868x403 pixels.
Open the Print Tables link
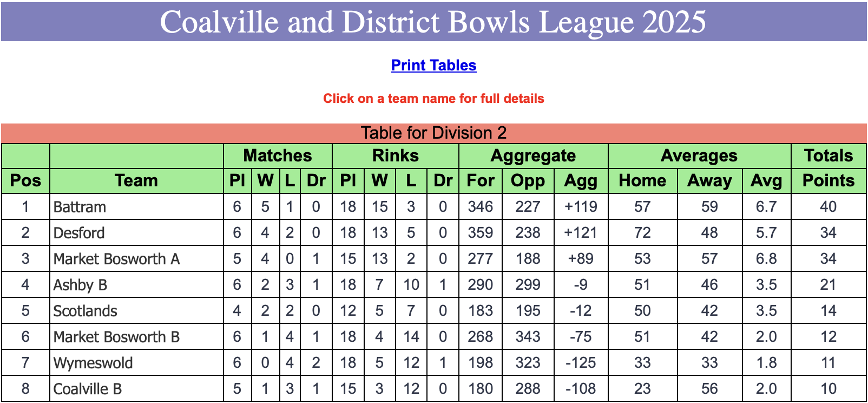pyautogui.click(x=433, y=65)
